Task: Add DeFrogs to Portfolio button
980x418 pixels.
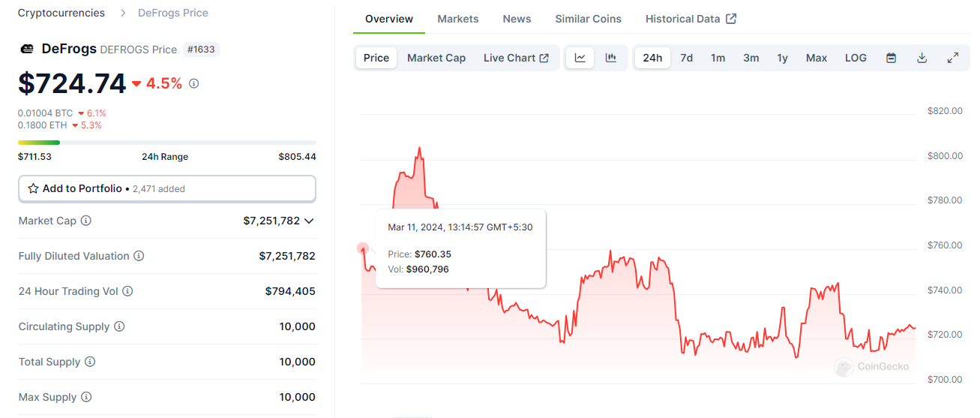Action: click(x=167, y=189)
